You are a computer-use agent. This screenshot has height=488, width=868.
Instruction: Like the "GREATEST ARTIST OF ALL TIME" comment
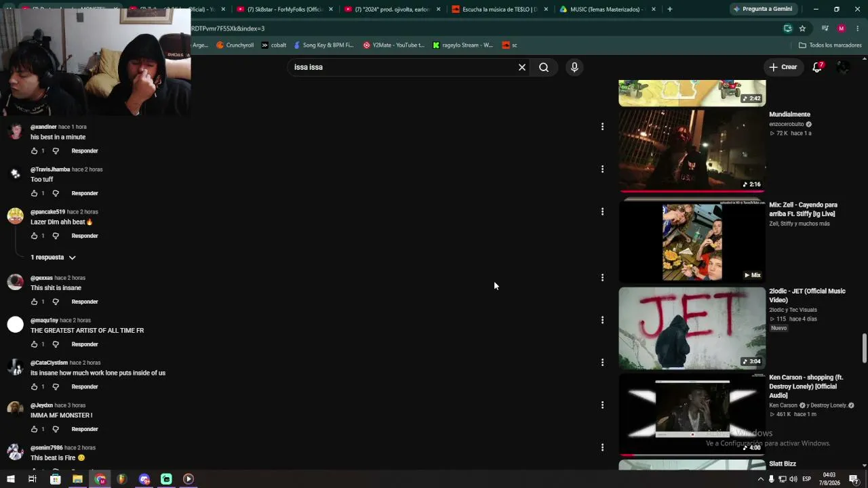pos(34,344)
